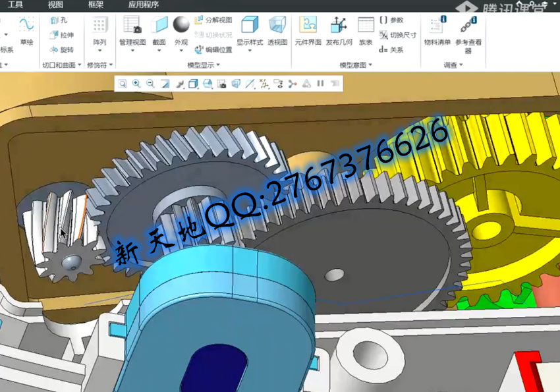Switch to the 应用程序 tab
Viewport: 560px width, 392px height.
pos(144,5)
